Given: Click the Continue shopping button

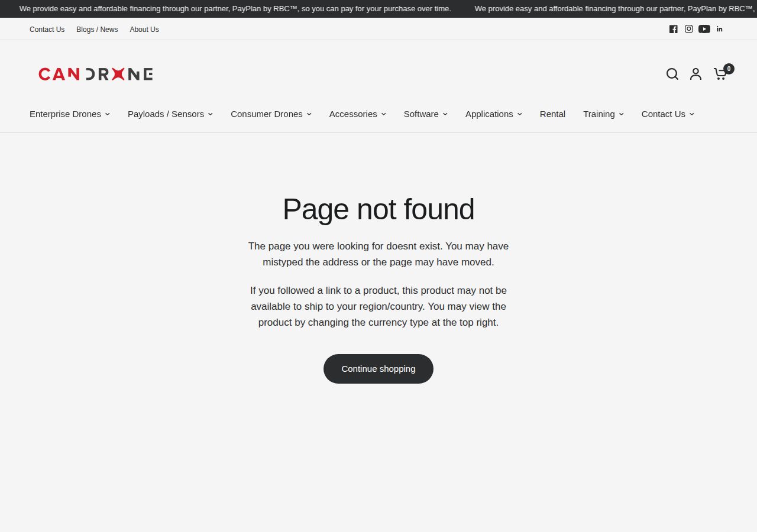Looking at the screenshot, I should pyautogui.click(x=378, y=368).
